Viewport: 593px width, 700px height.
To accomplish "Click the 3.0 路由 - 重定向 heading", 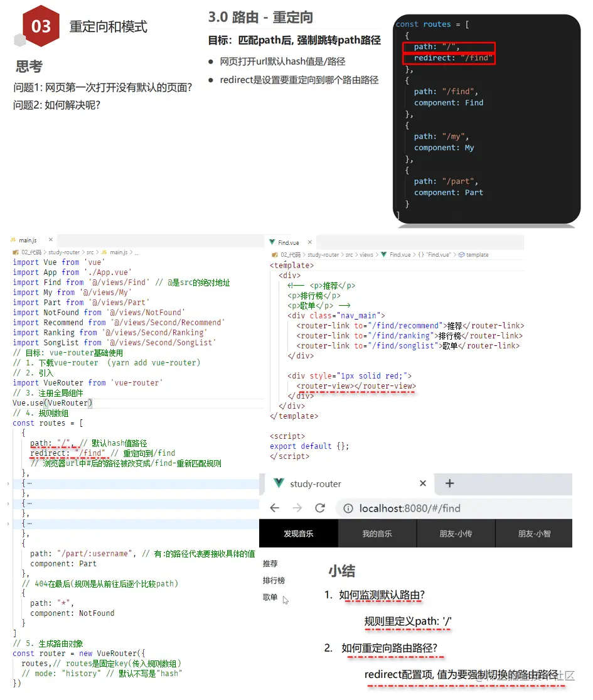I will coord(260,18).
